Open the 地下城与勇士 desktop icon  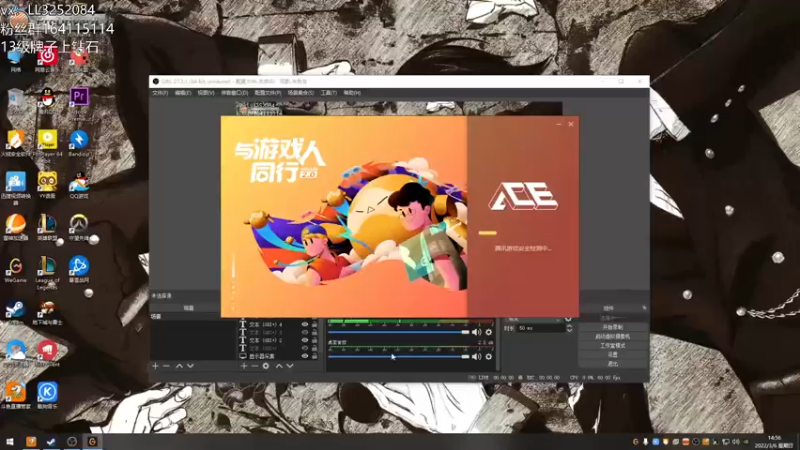(x=47, y=308)
